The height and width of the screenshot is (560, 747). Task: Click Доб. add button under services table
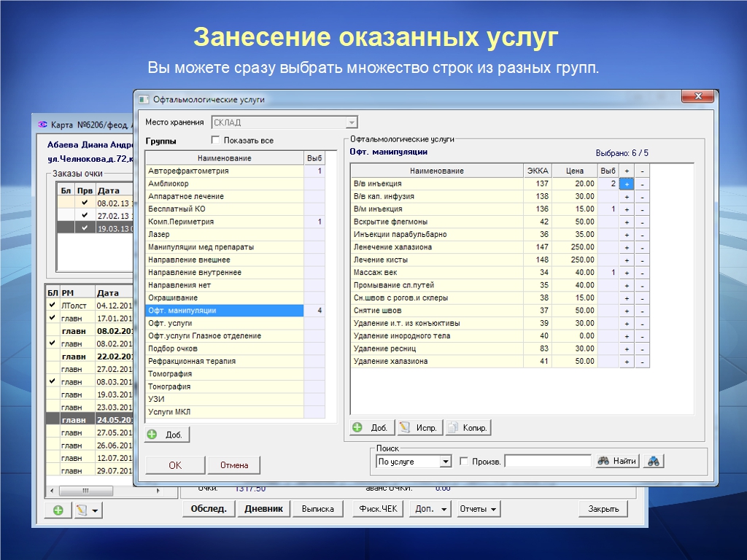[372, 428]
